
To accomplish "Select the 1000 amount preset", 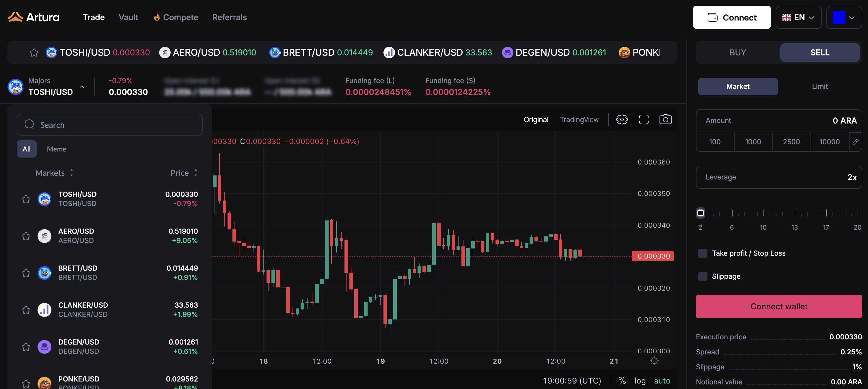I will (753, 142).
